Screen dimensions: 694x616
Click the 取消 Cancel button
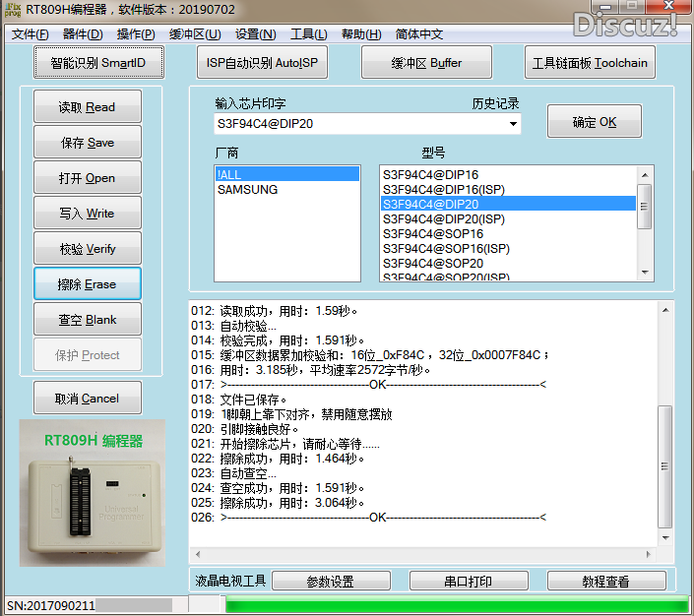[x=88, y=399]
